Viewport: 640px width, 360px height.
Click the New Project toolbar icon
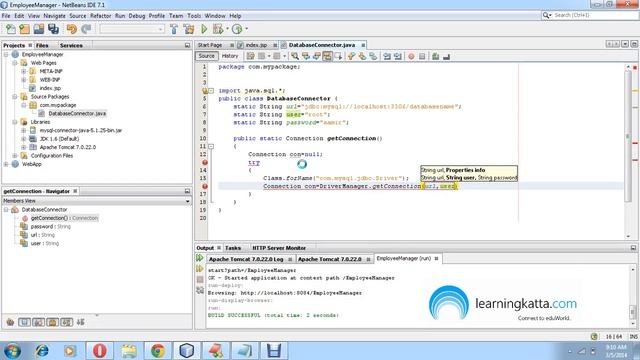(x=24, y=29)
